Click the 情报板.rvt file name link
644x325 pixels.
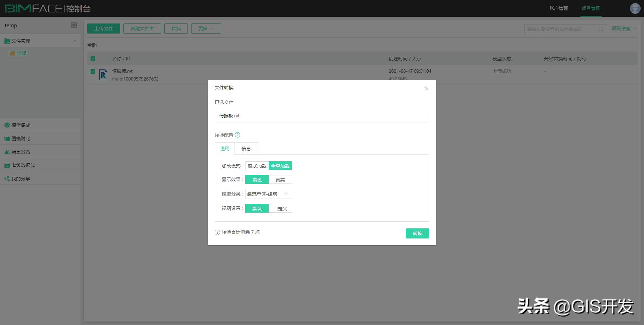(122, 71)
